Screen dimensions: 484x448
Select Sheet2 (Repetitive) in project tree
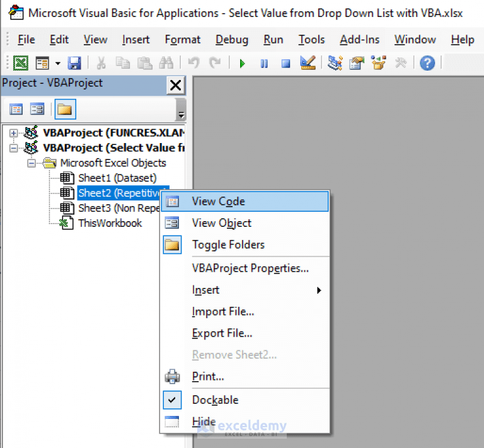click(x=119, y=193)
